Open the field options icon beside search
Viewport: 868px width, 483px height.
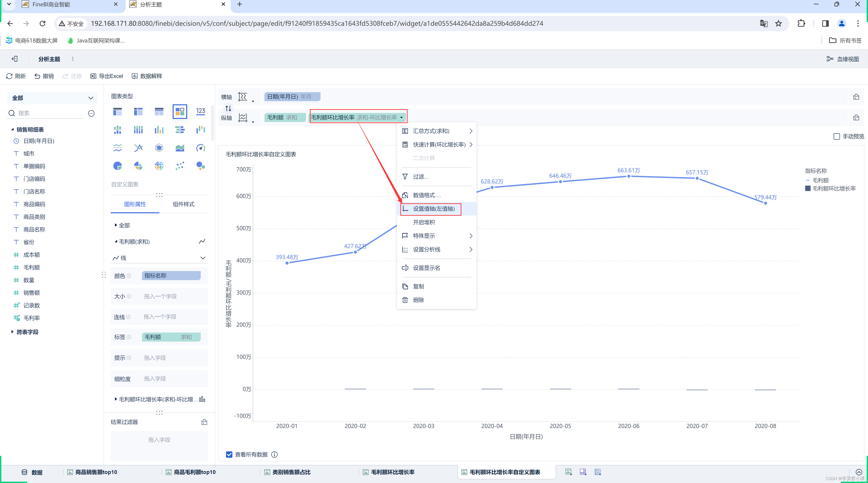(x=91, y=113)
